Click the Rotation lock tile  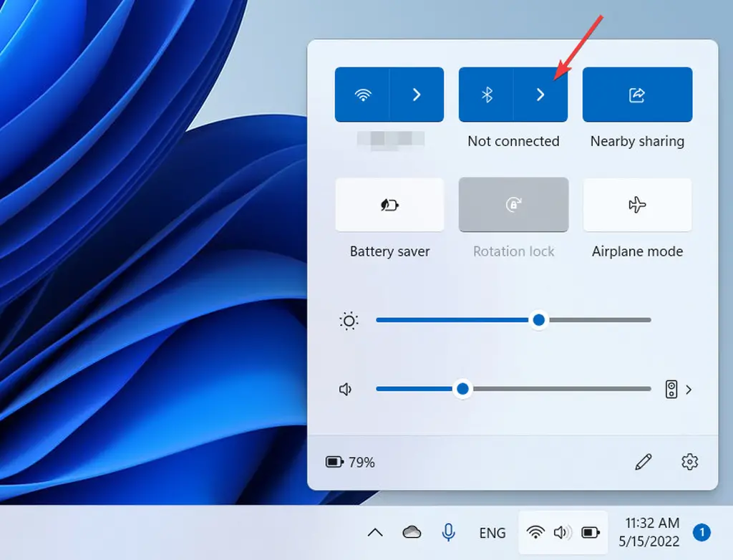[513, 206]
